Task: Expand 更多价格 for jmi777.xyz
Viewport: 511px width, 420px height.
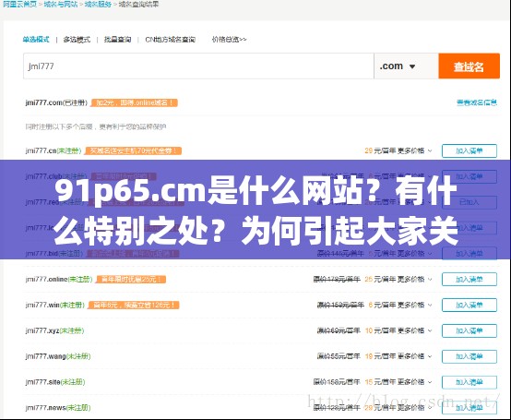Action: [415, 330]
